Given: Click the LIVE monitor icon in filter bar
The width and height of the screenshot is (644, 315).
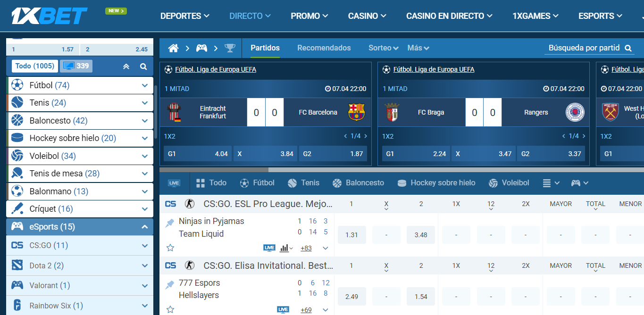Looking at the screenshot, I should coord(174,183).
